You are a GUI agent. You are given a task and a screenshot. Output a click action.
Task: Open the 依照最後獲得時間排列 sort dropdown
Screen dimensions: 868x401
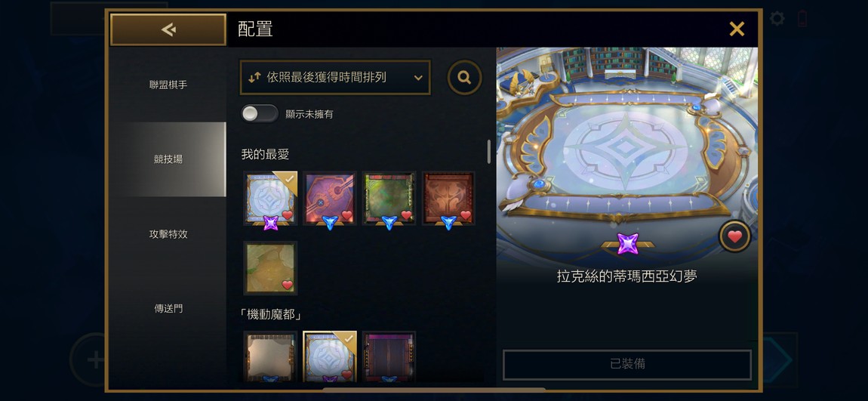[335, 78]
